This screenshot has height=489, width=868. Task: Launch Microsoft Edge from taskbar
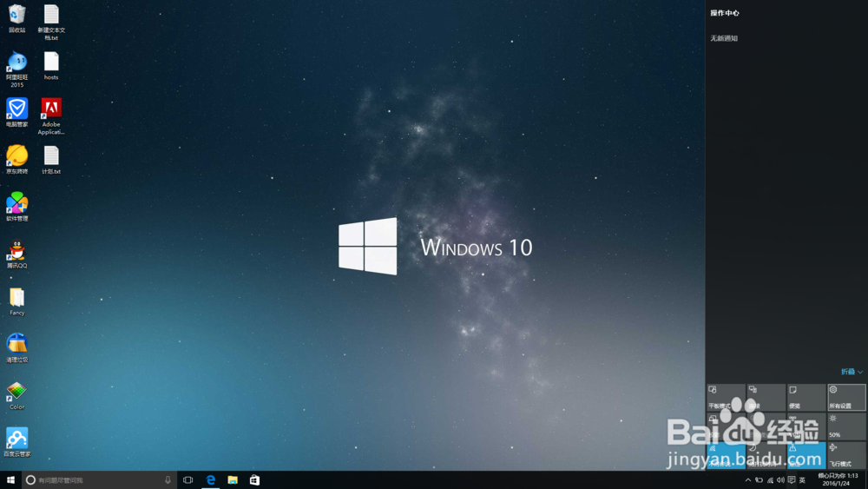tap(210, 480)
